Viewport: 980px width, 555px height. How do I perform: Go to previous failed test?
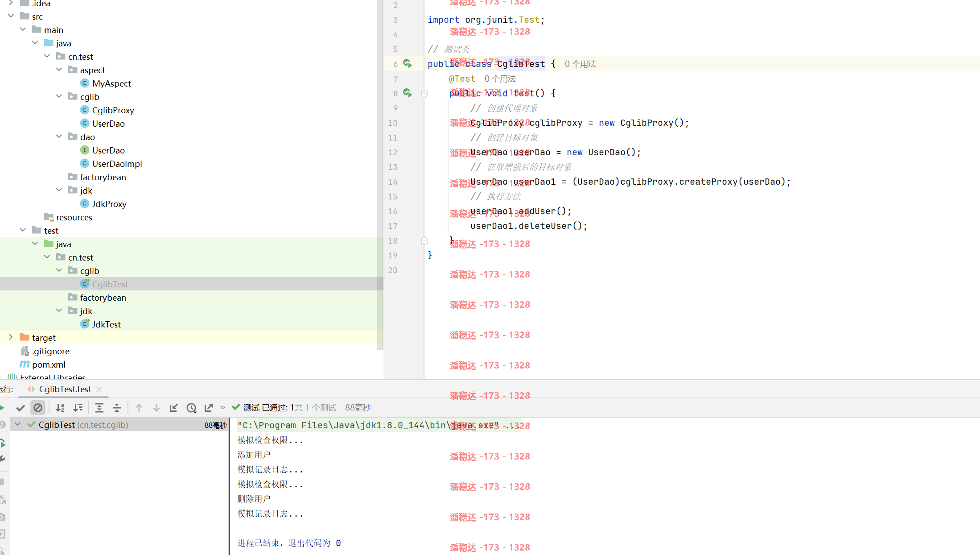coord(139,408)
